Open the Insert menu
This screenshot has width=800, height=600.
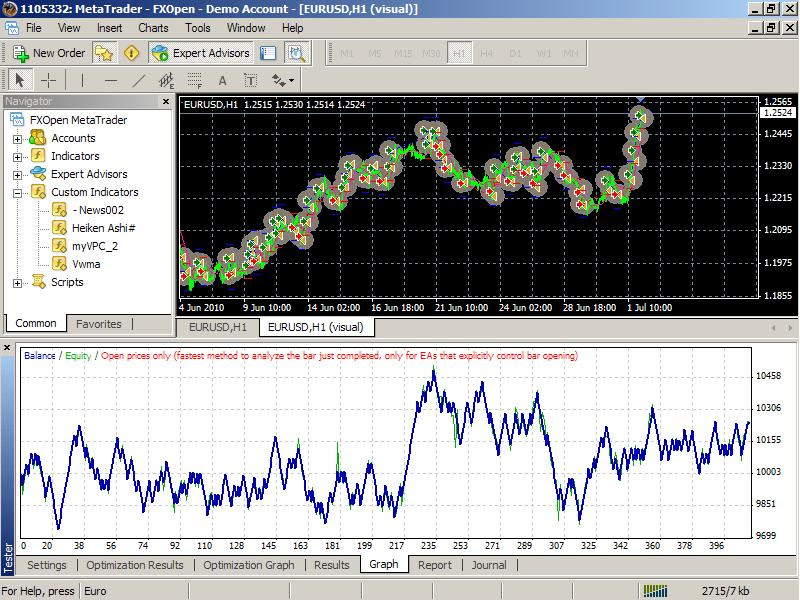[110, 28]
